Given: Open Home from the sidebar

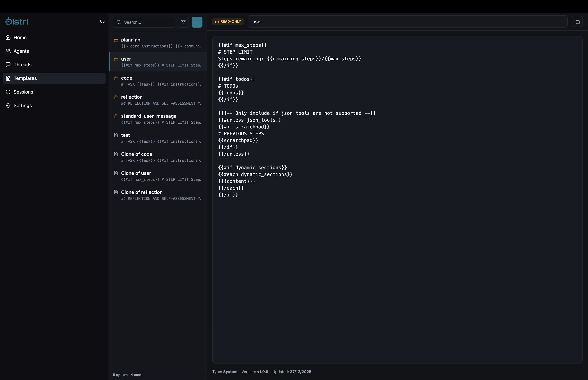Looking at the screenshot, I should click(20, 37).
